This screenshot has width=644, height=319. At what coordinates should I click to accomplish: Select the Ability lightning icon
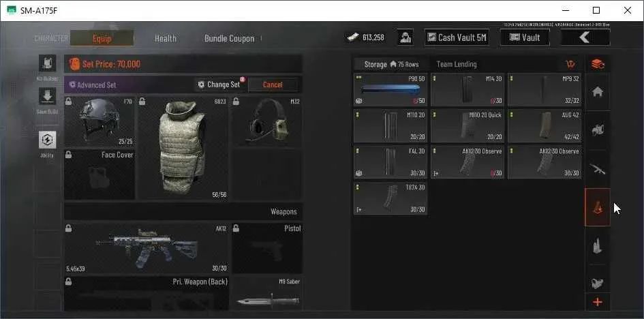click(47, 140)
